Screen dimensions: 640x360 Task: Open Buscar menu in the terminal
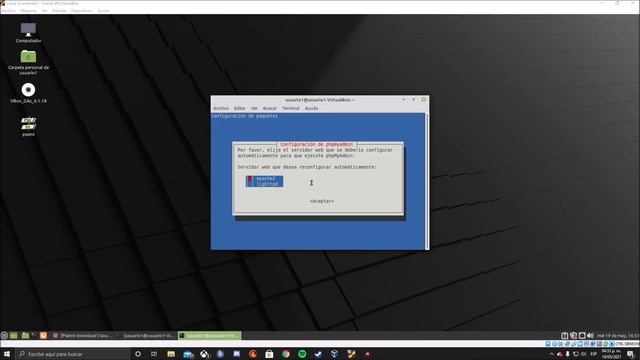click(x=269, y=109)
